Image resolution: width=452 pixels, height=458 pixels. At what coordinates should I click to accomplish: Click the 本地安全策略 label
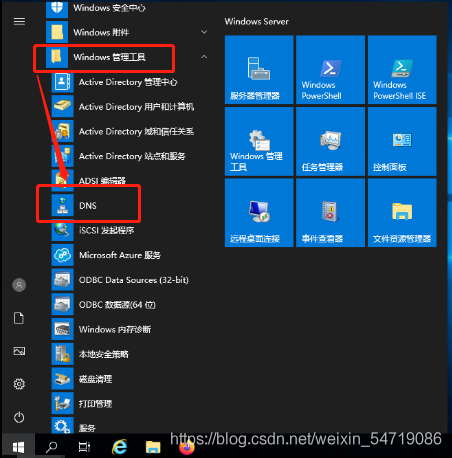point(104,354)
